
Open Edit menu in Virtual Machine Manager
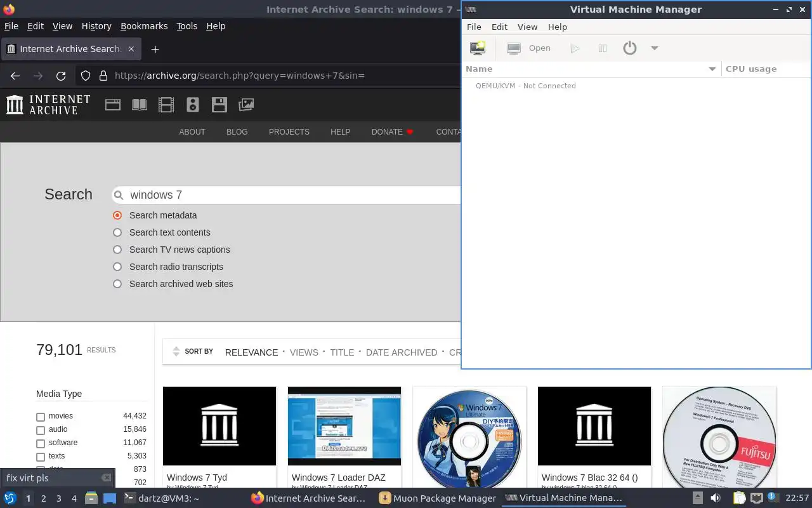click(499, 27)
